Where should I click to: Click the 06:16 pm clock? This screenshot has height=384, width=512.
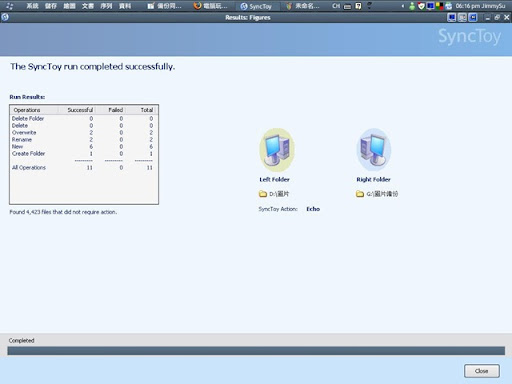coord(468,6)
